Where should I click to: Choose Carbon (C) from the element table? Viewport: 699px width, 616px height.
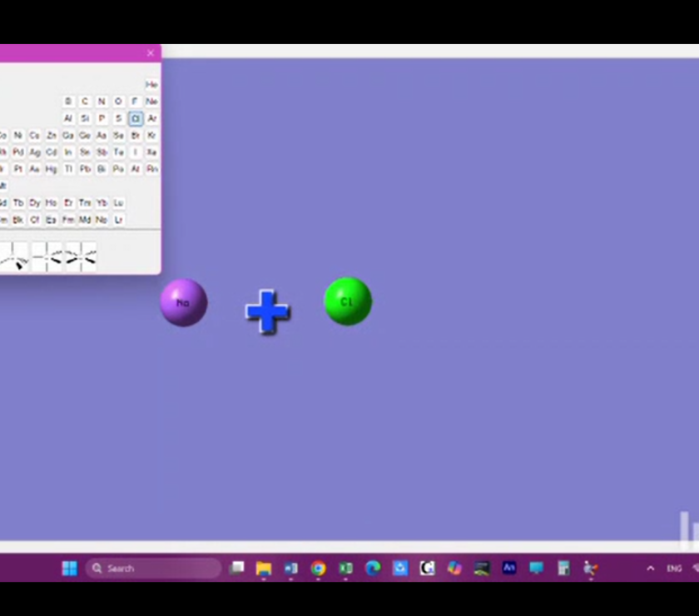[85, 102]
